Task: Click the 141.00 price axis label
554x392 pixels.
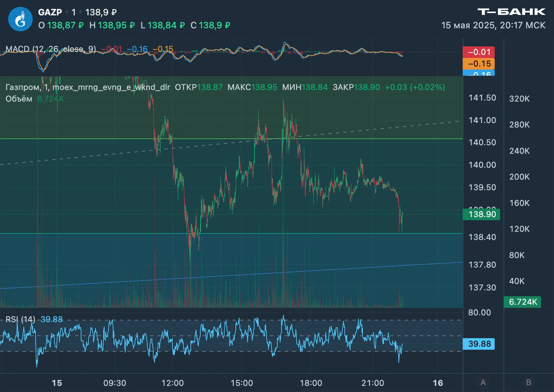Action: click(482, 120)
